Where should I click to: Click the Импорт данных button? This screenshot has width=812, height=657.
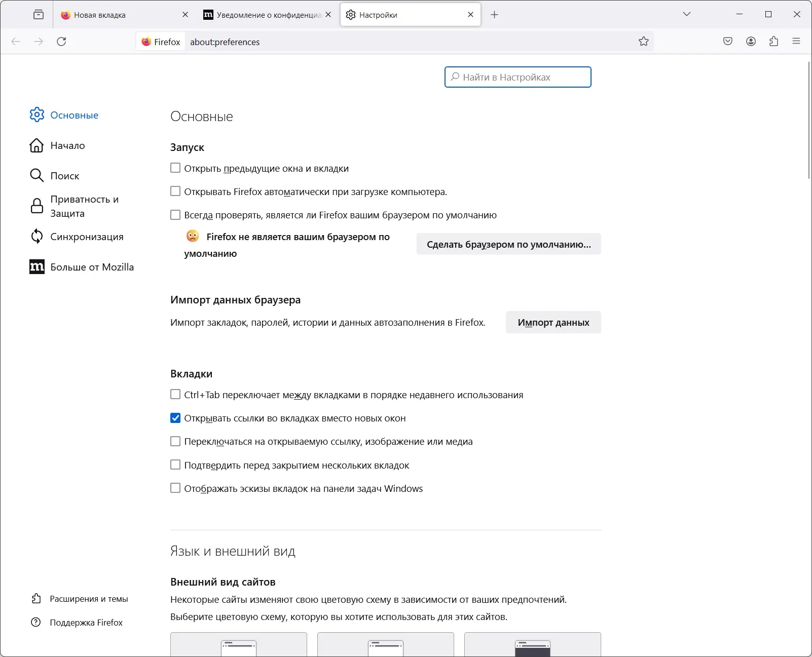click(x=553, y=322)
